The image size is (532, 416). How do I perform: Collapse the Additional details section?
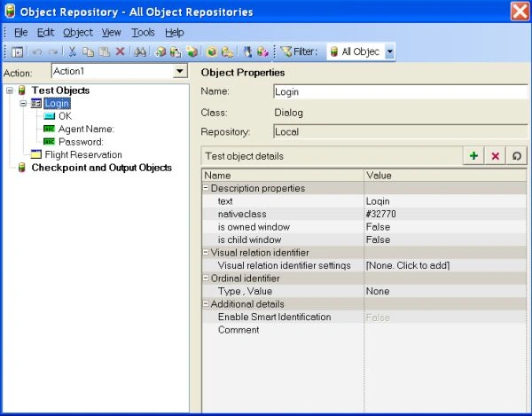[x=206, y=303]
